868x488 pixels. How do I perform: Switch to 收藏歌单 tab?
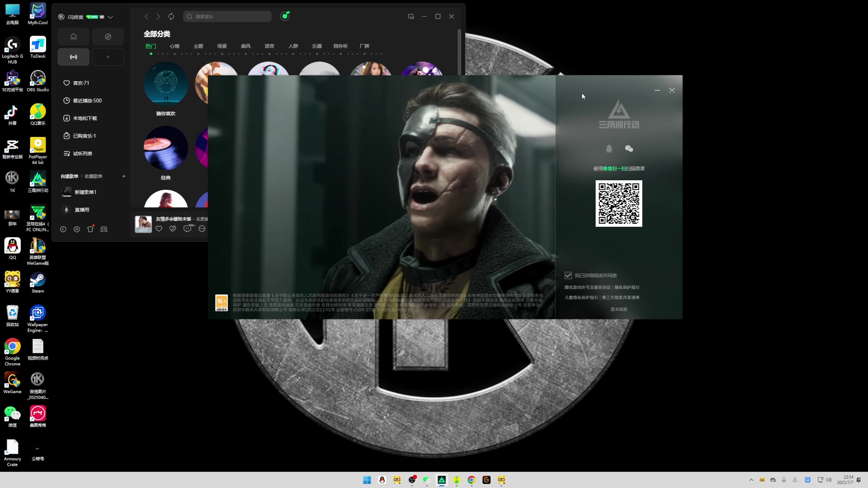(94, 176)
